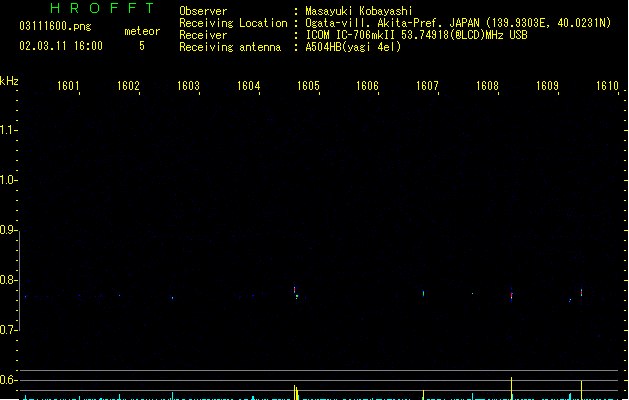Click the gray vertical range bar beside 0.8
Image resolution: width=629 pixels, height=400 pixels.
point(20,281)
